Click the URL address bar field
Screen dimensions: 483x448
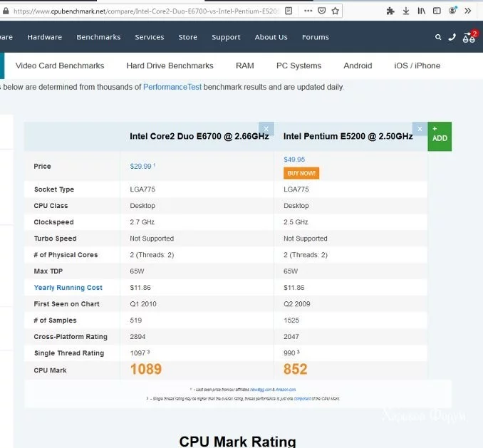click(x=146, y=11)
